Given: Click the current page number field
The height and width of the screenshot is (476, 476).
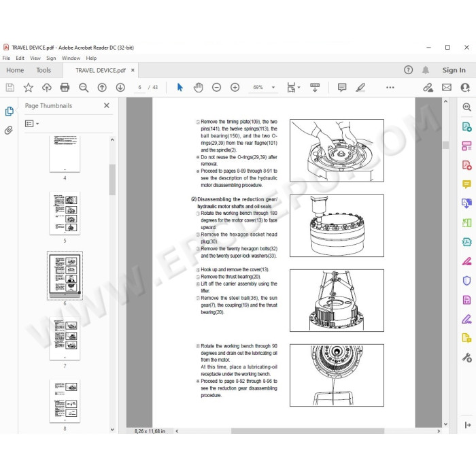Looking at the screenshot, I should pyautogui.click(x=139, y=88).
